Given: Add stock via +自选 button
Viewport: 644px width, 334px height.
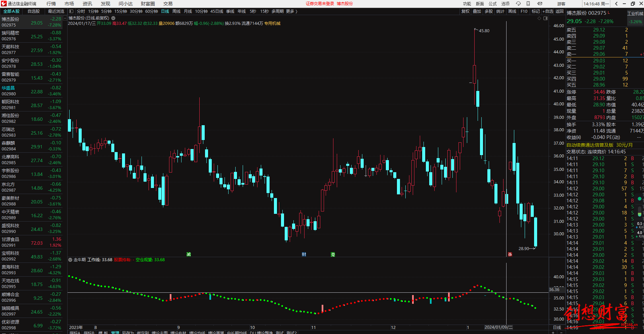Looking at the screenshot, I should click(548, 11).
